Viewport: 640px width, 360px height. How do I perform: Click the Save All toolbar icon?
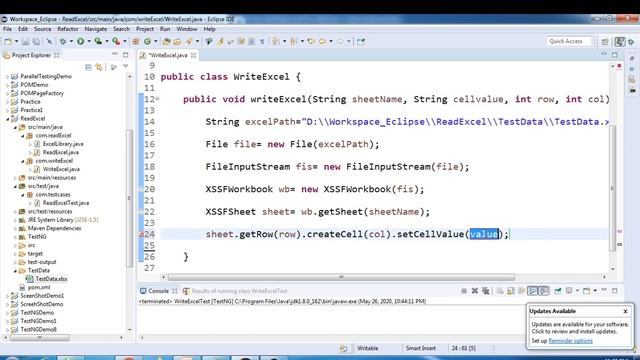click(36, 41)
